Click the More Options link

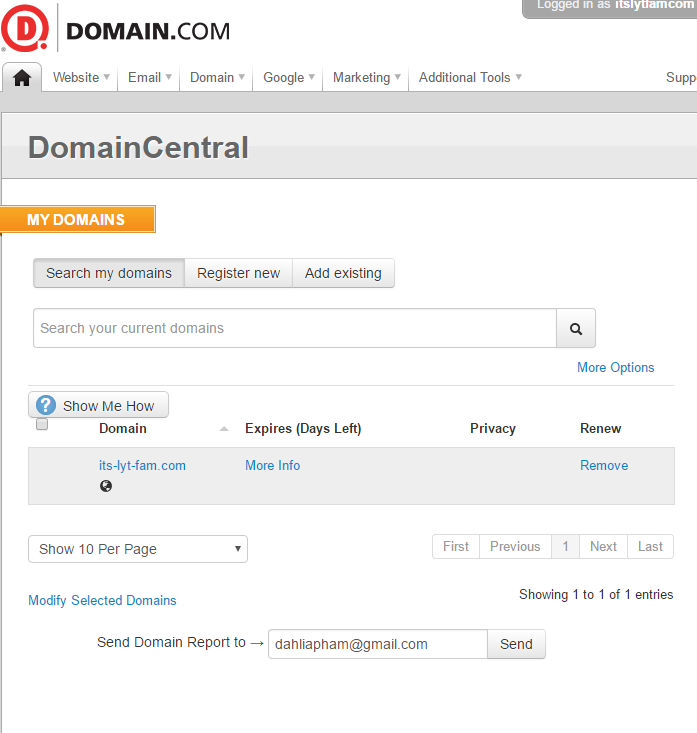click(616, 367)
